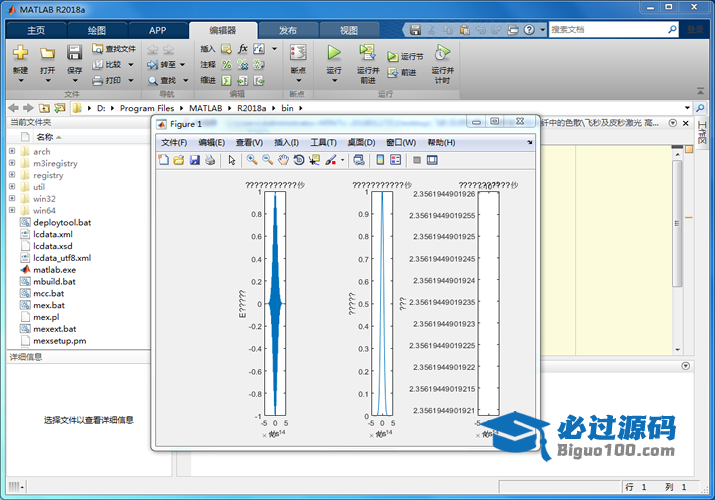This screenshot has width=715, height=500.
Task: Click the Compare (比较) button
Action: pos(108,65)
